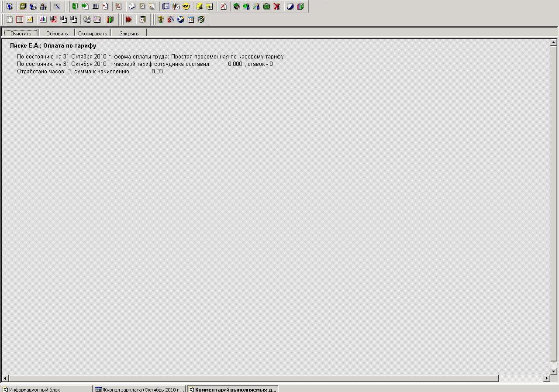Screen dimensions: 559x392
Task: Click the red double-arrow run icon
Action: pyautogui.click(x=129, y=20)
